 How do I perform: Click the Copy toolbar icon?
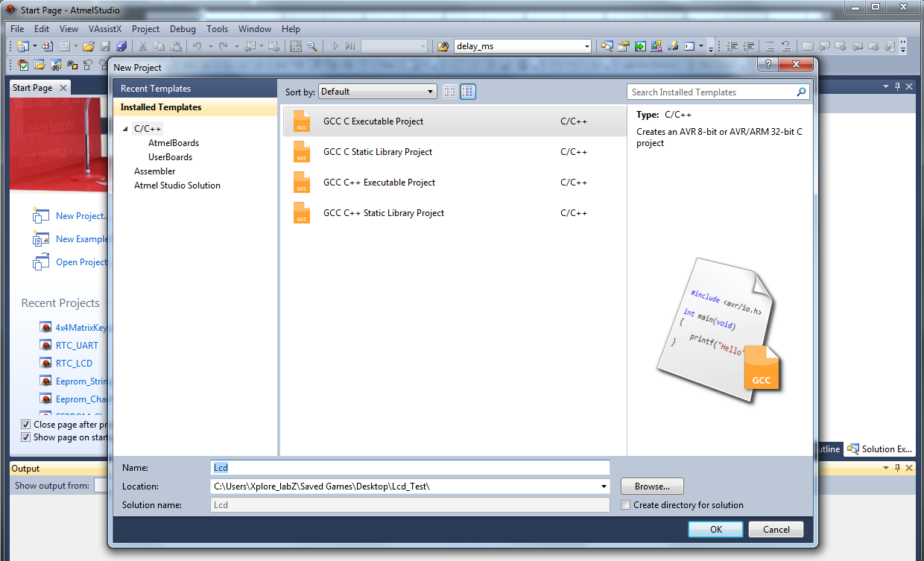[x=159, y=46]
